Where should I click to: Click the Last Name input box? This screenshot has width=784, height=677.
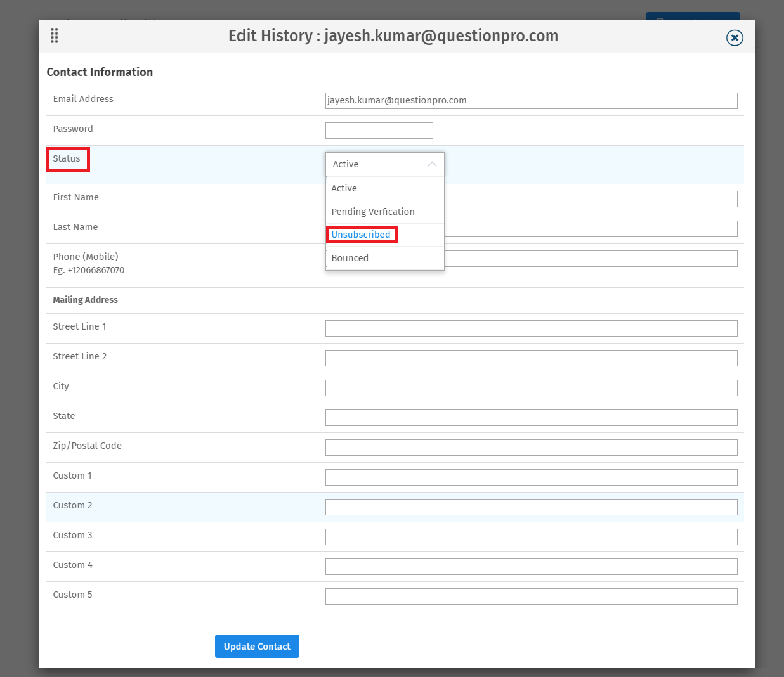[571, 228]
